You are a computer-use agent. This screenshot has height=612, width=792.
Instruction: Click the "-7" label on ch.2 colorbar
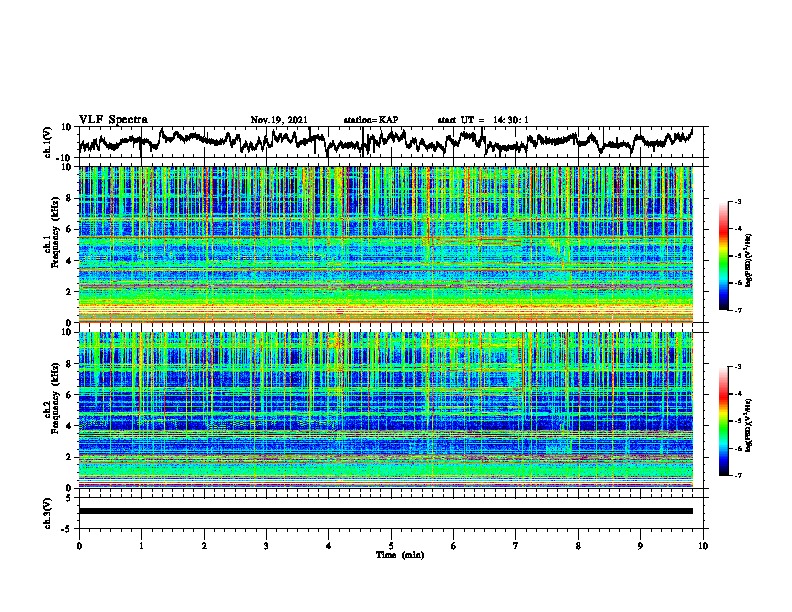738,476
